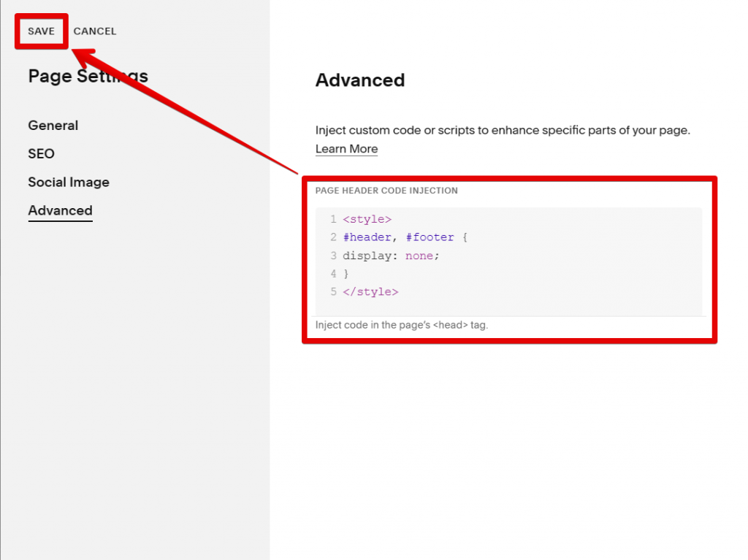748x560 pixels.
Task: Click the PAGE HEADER CODE INJECTION label
Action: click(386, 190)
